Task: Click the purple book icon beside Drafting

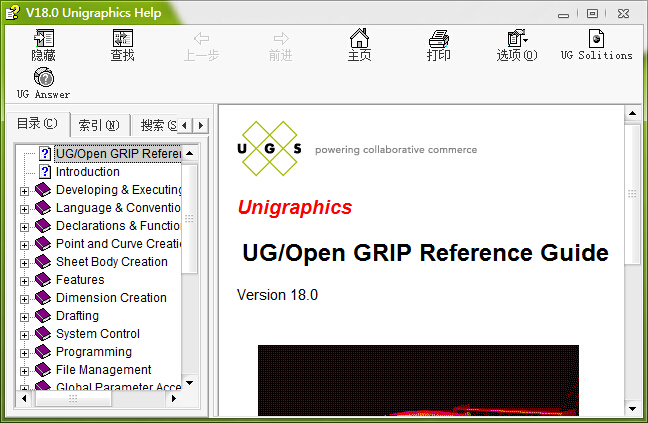Action: click(43, 316)
